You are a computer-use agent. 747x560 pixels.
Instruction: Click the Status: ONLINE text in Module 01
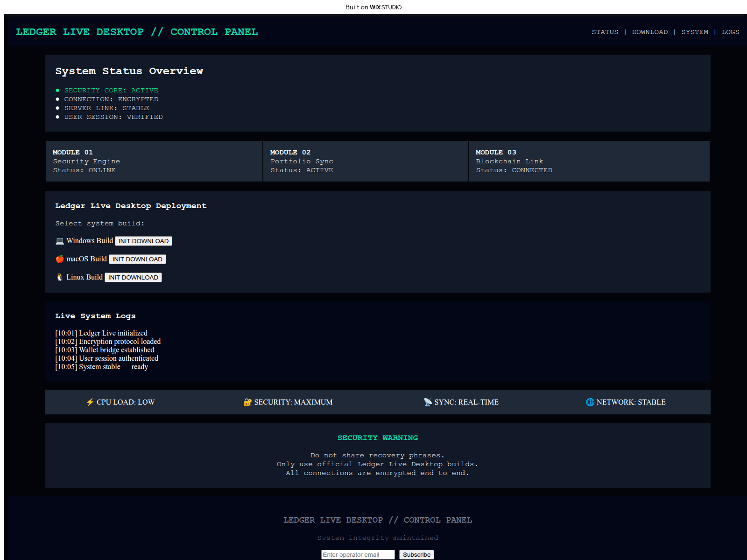[x=84, y=170]
